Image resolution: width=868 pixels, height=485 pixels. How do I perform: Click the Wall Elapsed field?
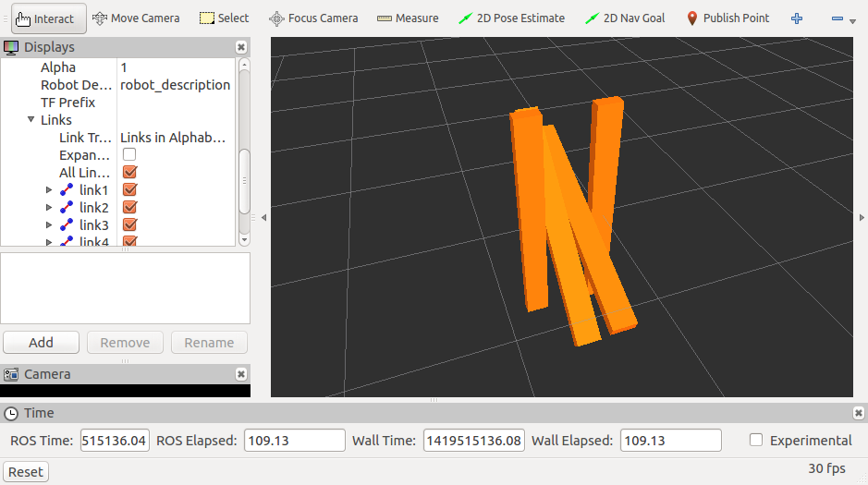pos(670,441)
